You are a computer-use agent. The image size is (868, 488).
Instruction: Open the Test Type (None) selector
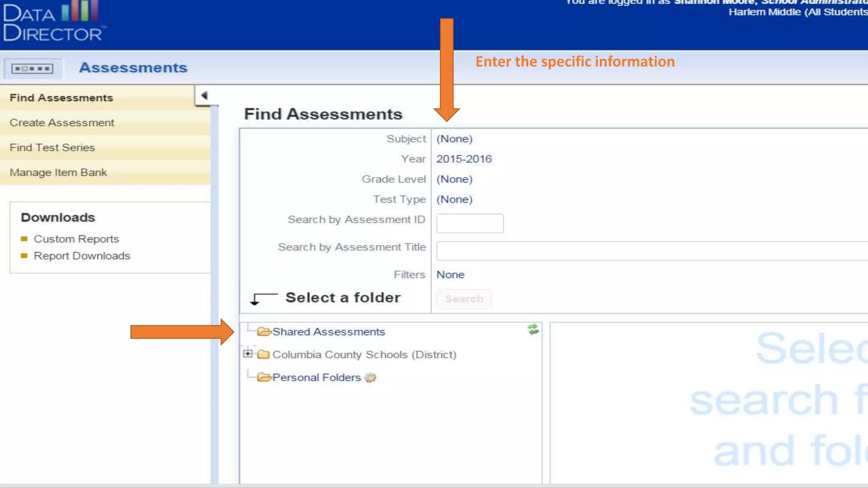(x=454, y=200)
